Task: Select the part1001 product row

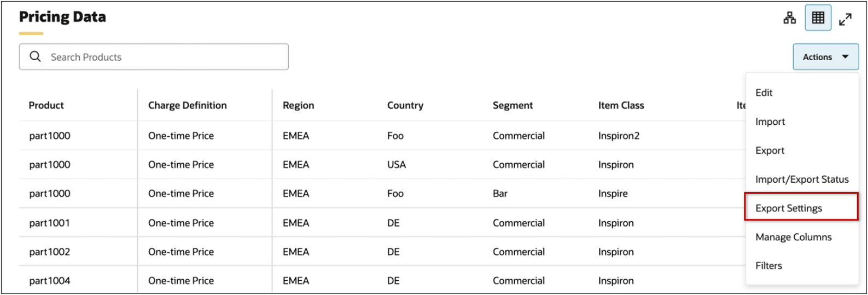Action: point(50,223)
